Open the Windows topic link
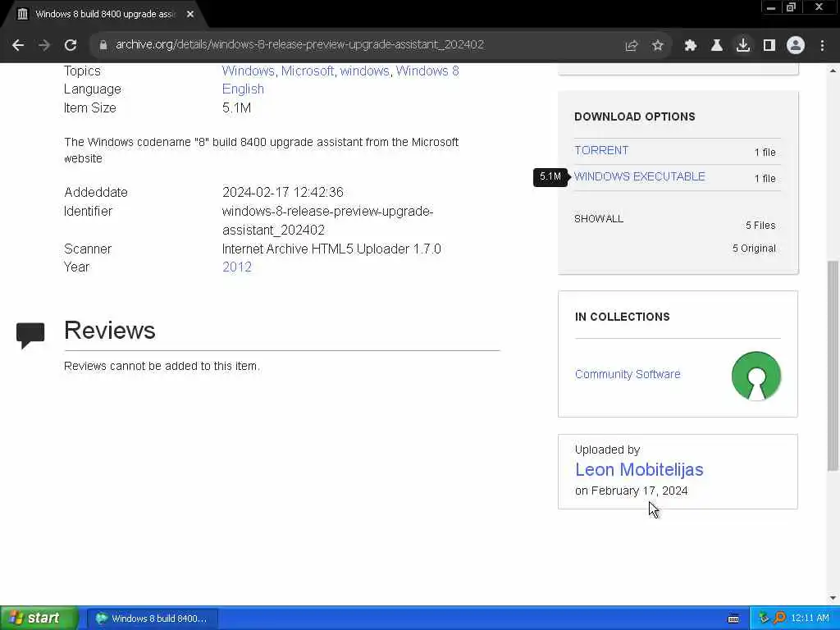 248,71
